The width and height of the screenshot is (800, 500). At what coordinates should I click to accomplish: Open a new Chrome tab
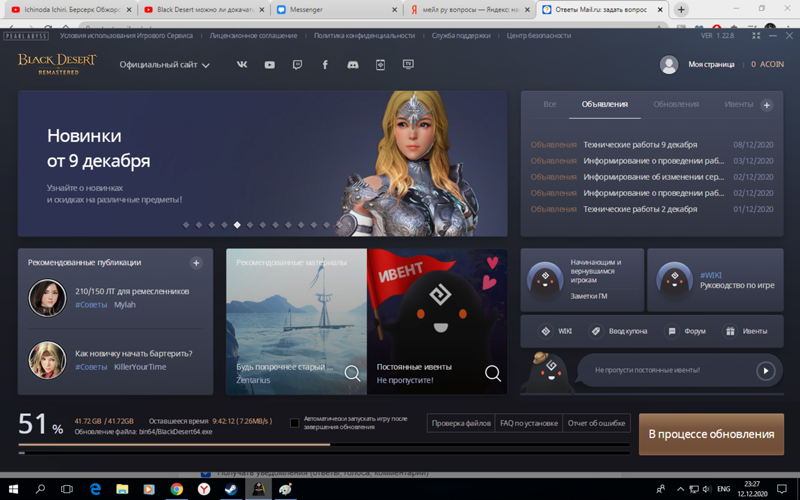pos(681,10)
